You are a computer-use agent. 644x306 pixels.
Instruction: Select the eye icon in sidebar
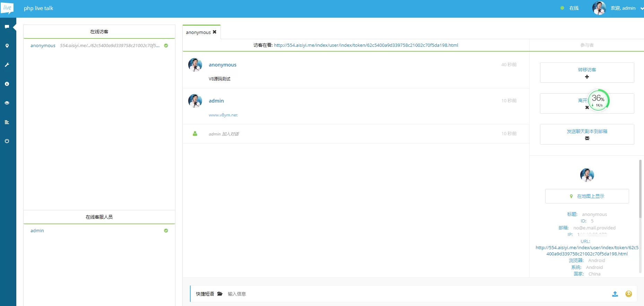[7, 103]
